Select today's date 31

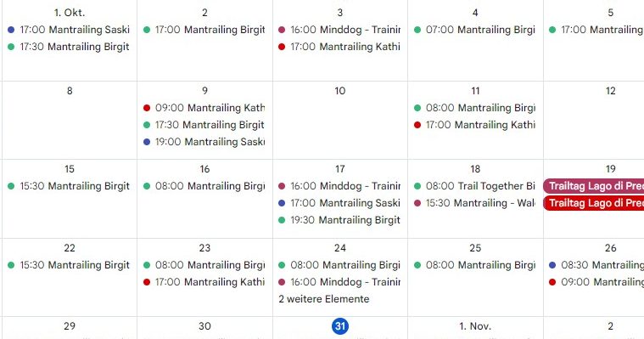(339, 326)
